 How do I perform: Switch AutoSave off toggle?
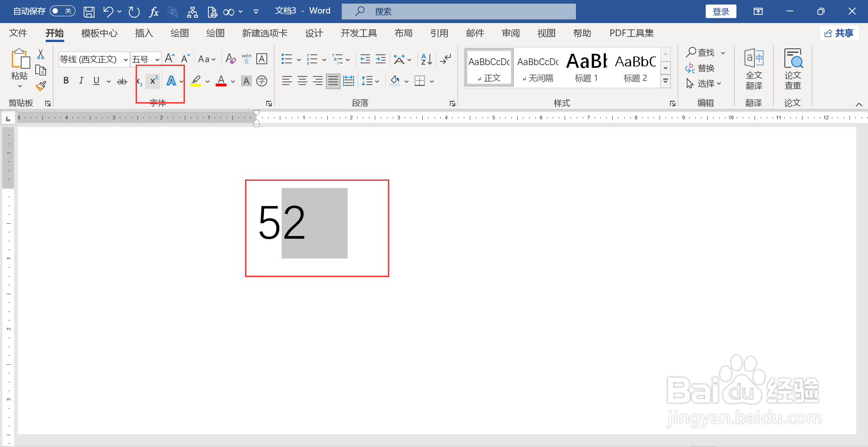[62, 11]
